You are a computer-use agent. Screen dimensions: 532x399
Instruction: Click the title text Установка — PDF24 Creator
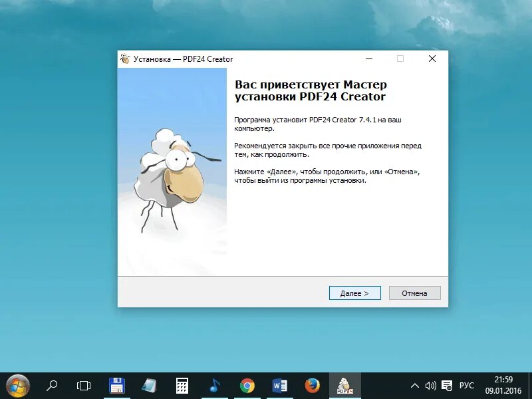184,59
